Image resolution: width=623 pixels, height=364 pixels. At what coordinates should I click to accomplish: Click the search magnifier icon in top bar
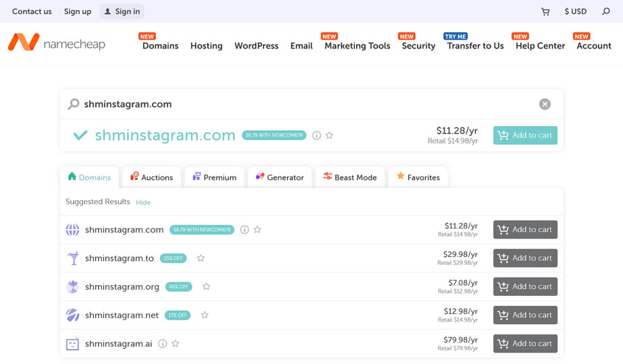tap(605, 11)
